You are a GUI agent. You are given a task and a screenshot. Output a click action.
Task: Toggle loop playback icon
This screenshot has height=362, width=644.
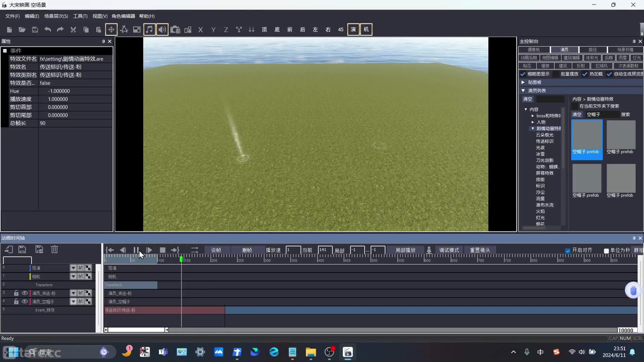194,250
